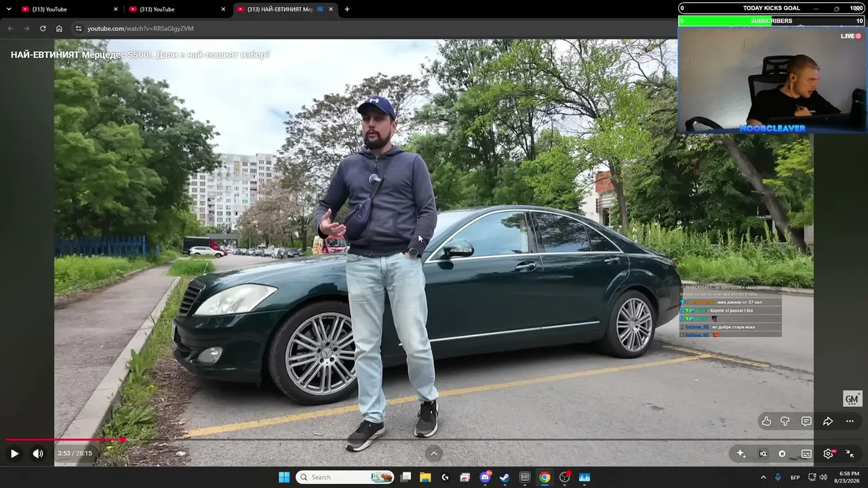
Task: Click the IQ player extension icon
Action: tap(763, 453)
